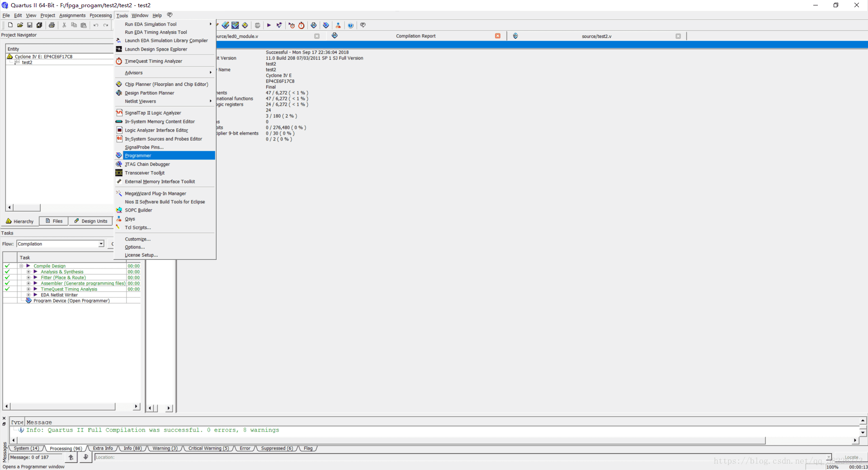The height and width of the screenshot is (470, 868).
Task: Click the Paste toolbar icon
Action: 84,25
